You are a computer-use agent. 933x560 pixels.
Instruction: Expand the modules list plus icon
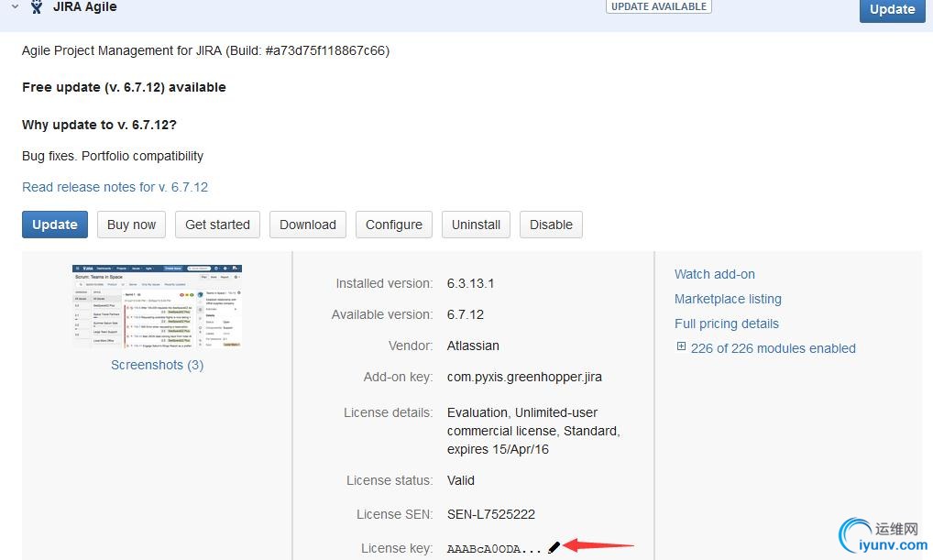coord(681,346)
